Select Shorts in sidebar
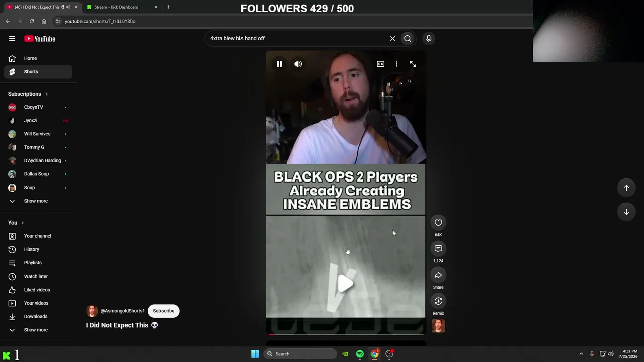Screen dimensions: 644x362 pyautogui.click(x=38, y=72)
